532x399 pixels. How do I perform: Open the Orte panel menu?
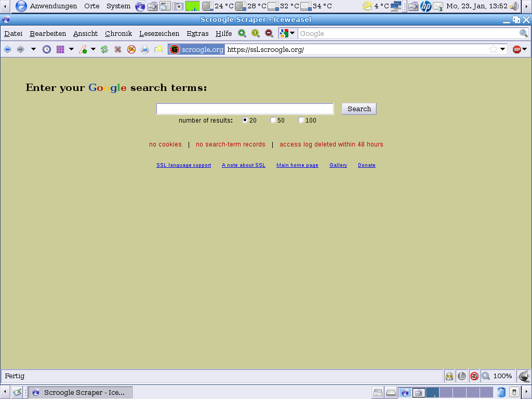92,6
